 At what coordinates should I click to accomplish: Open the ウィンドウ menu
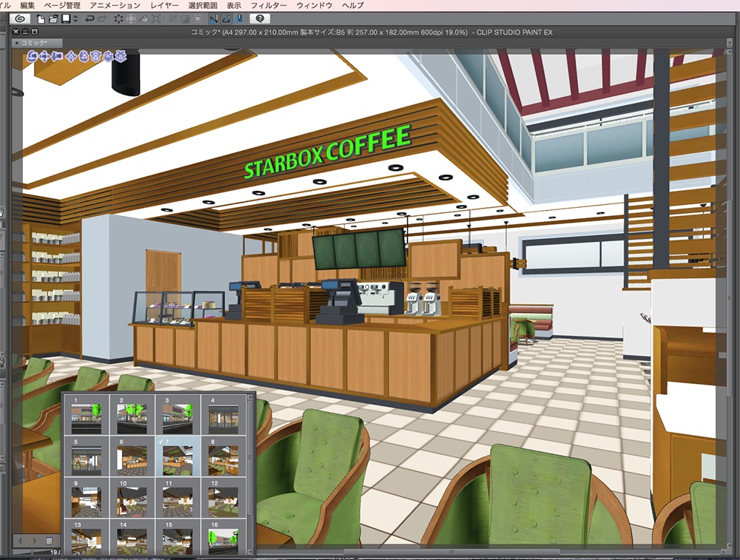click(x=314, y=5)
